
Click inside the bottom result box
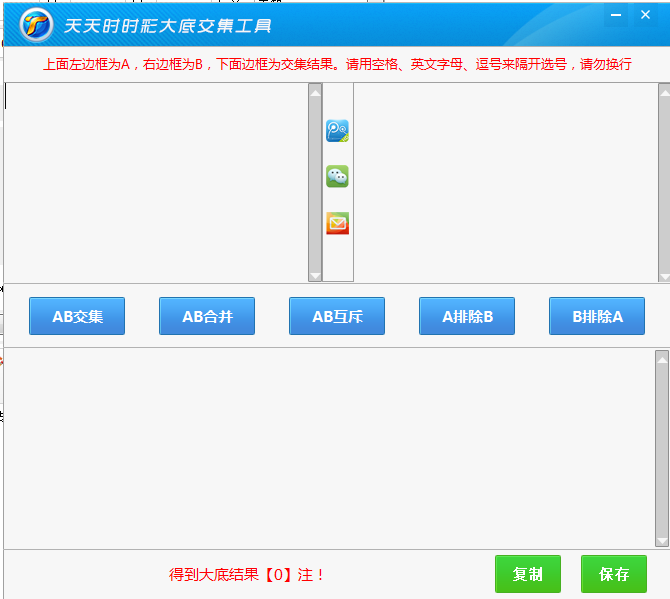[x=328, y=447]
